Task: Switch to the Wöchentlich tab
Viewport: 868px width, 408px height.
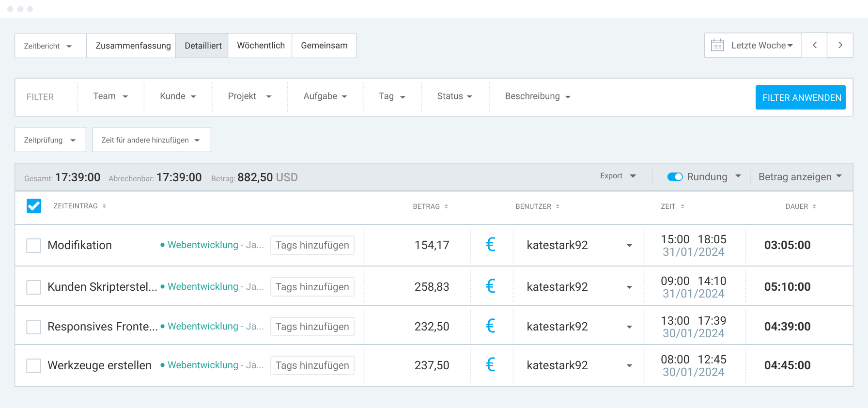Action: (261, 46)
